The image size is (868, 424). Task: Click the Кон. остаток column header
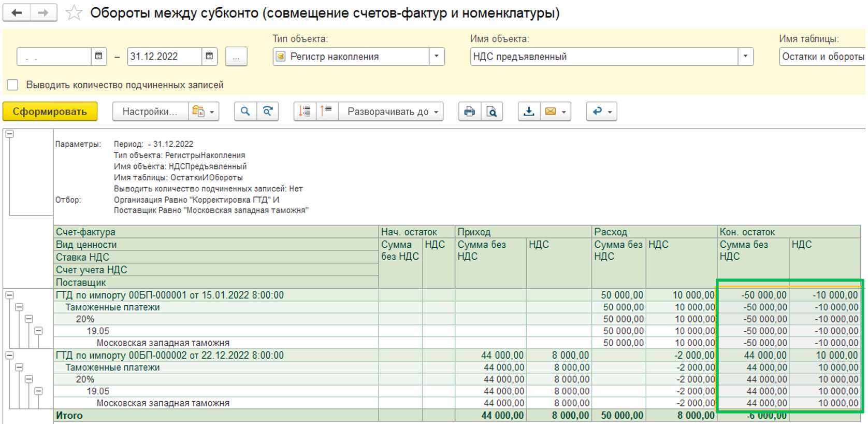pos(789,232)
